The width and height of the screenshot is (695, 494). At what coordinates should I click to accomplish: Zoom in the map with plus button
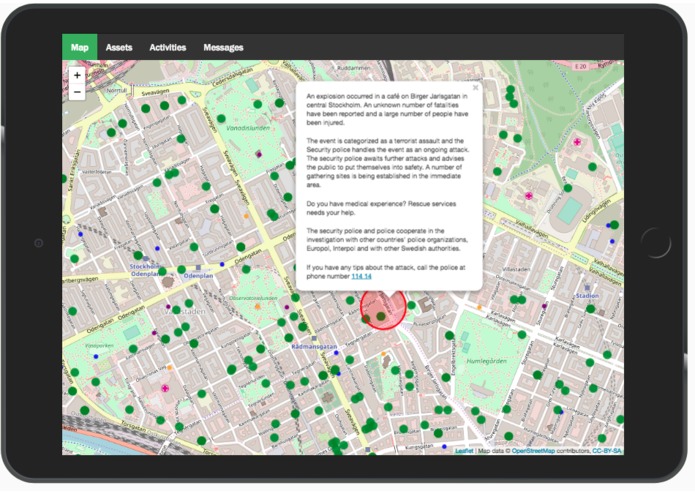77,75
